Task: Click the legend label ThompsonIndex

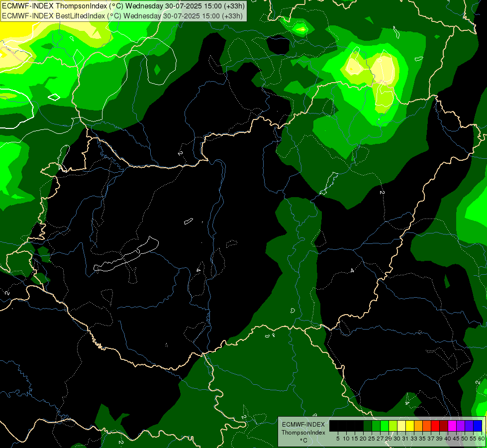Action: click(x=303, y=433)
